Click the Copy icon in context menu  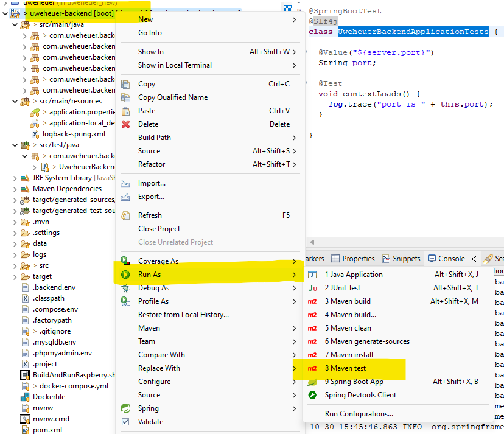pyautogui.click(x=126, y=84)
